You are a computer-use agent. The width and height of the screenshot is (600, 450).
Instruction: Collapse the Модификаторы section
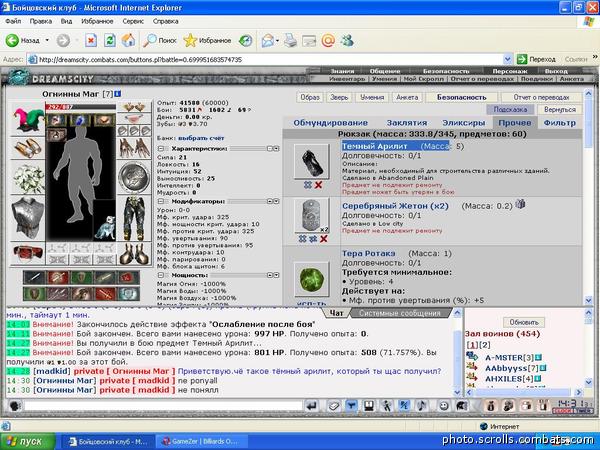[x=161, y=201]
